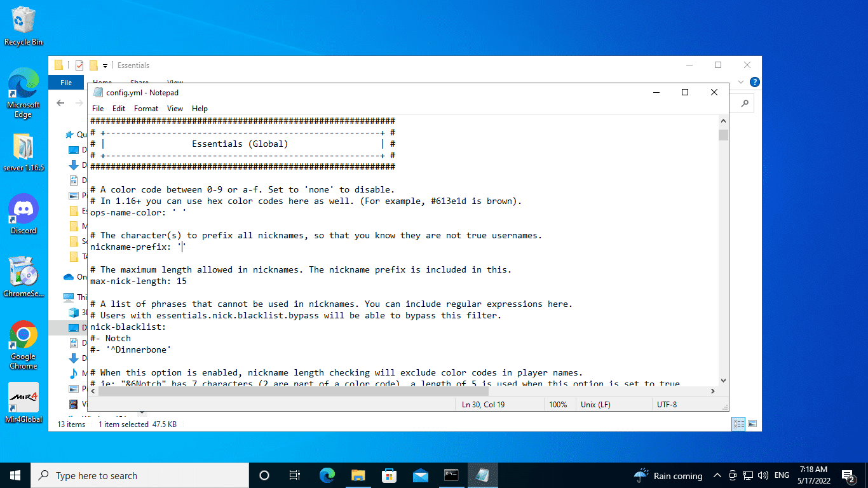Click the 'Essentials (Global)' header text

240,144
